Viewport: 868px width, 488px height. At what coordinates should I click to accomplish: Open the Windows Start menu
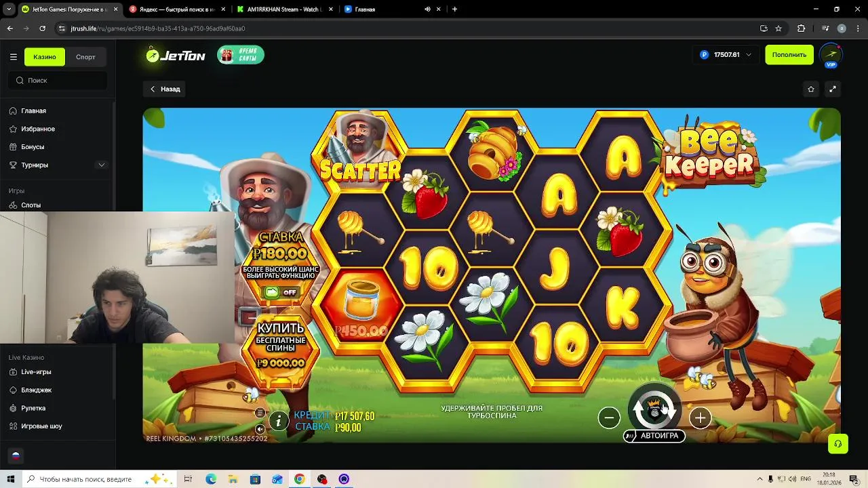click(11, 479)
